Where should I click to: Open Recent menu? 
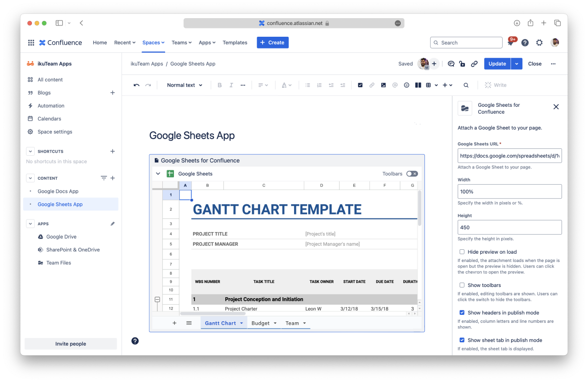[x=124, y=43]
